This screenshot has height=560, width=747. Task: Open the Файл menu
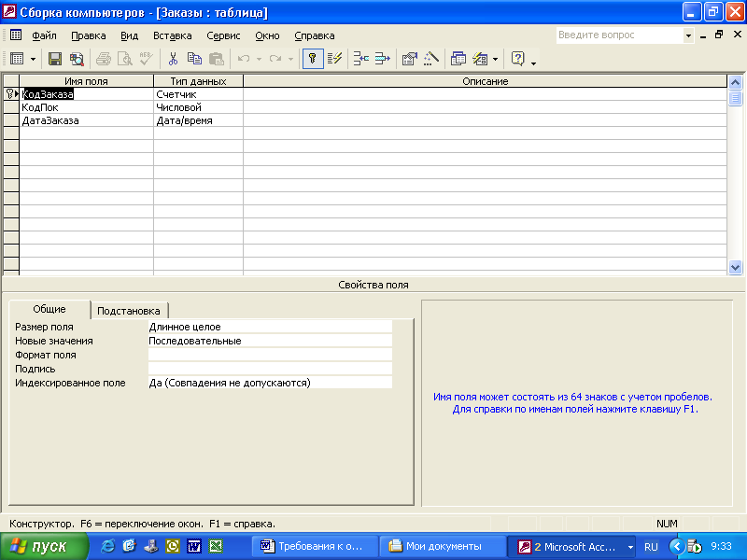click(44, 35)
